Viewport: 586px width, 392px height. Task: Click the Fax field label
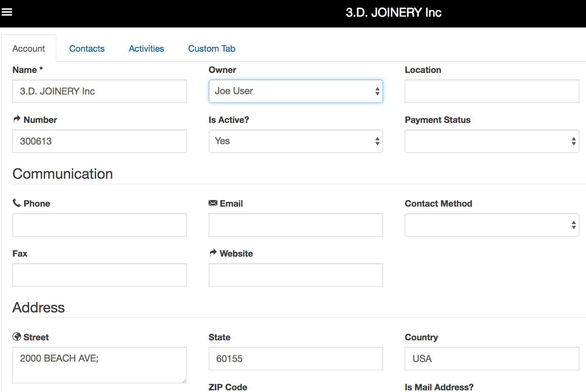[x=20, y=254]
